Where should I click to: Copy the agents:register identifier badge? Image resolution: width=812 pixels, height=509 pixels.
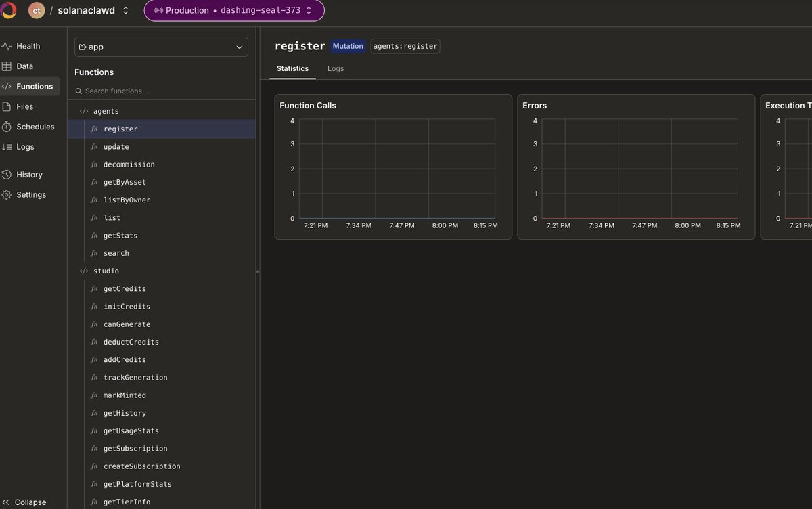(405, 46)
